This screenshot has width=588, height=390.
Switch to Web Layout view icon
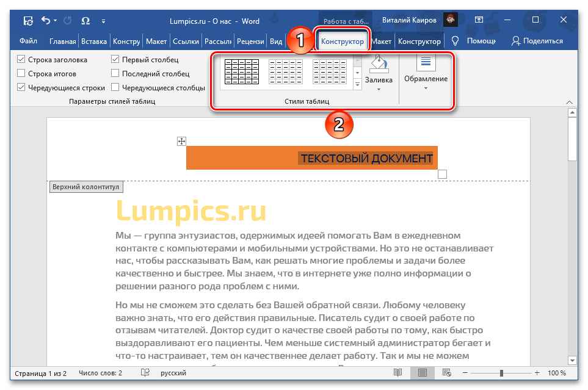pyautogui.click(x=446, y=372)
